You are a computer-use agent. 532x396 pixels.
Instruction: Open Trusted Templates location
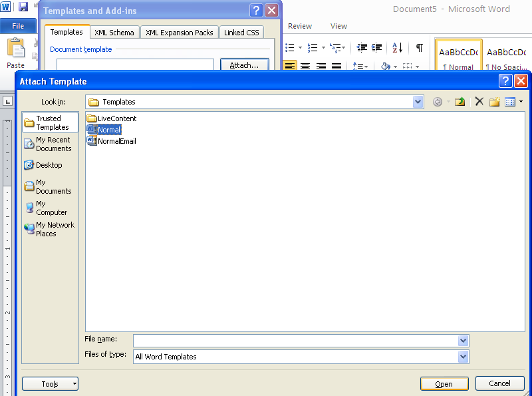coord(51,122)
